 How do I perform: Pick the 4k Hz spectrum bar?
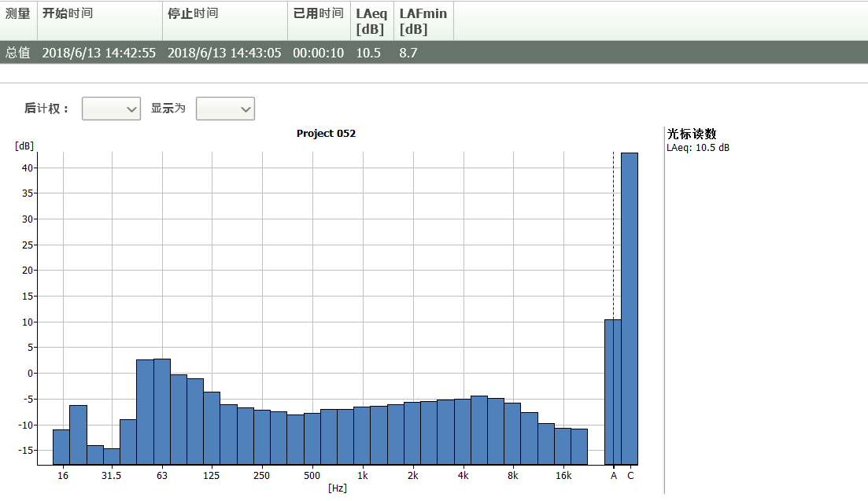463,432
